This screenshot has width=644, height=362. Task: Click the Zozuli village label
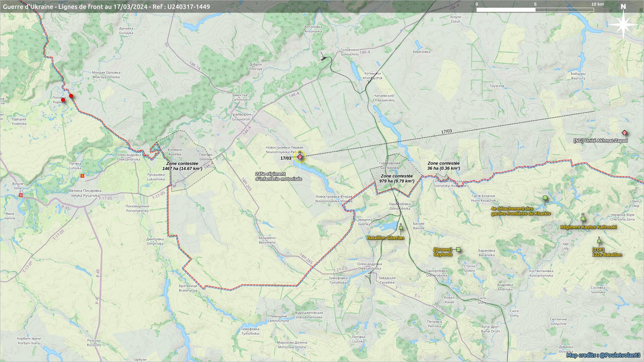pos(455,19)
